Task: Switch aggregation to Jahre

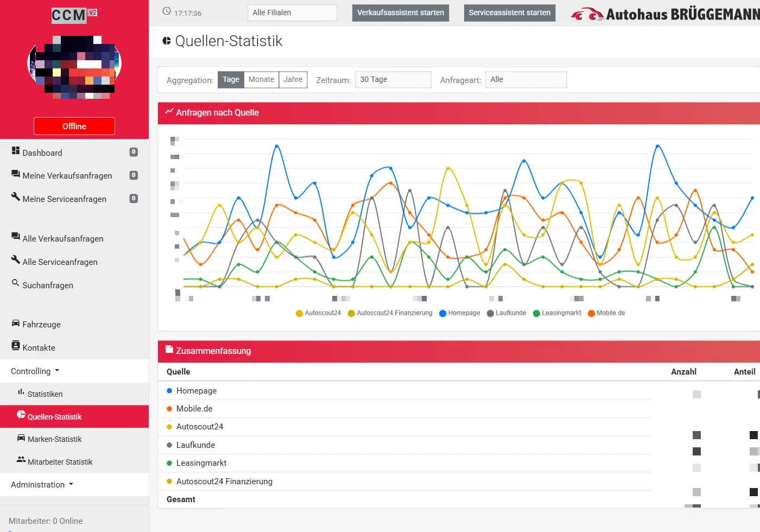Action: pyautogui.click(x=293, y=80)
